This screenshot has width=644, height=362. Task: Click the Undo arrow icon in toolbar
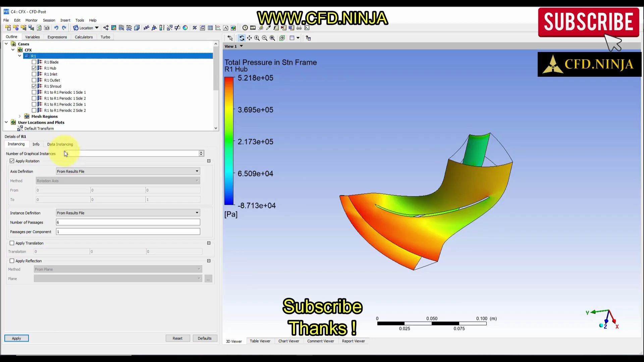pyautogui.click(x=56, y=28)
